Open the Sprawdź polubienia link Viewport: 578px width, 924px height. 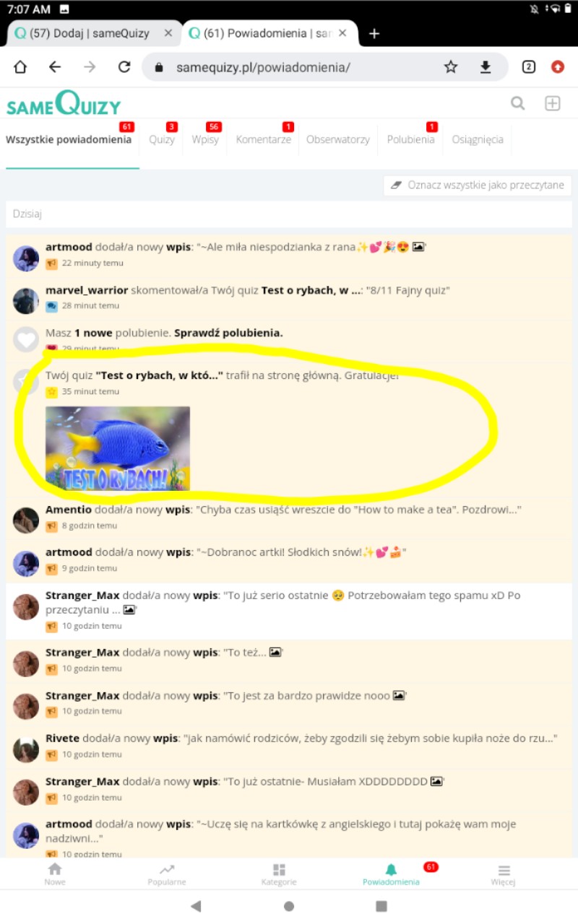pyautogui.click(x=228, y=333)
